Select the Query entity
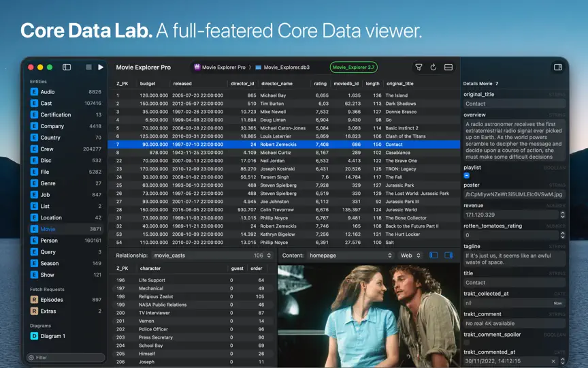The width and height of the screenshot is (588, 368). pyautogui.click(x=65, y=252)
